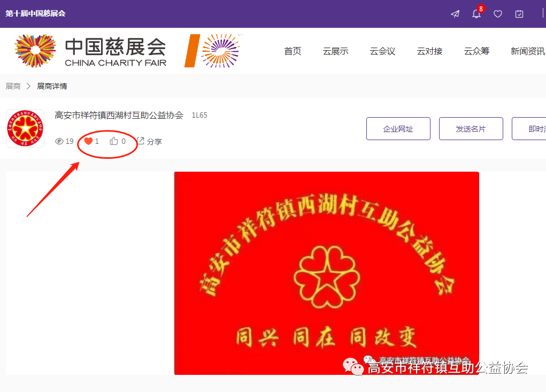Open the 云对接 menu item
This screenshot has width=546, height=392.
[430, 51]
